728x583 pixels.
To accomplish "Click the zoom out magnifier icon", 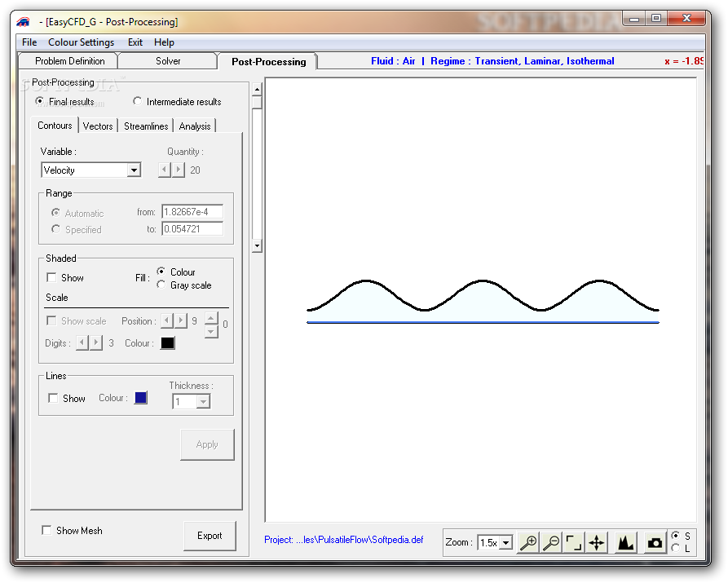I will coord(551,542).
